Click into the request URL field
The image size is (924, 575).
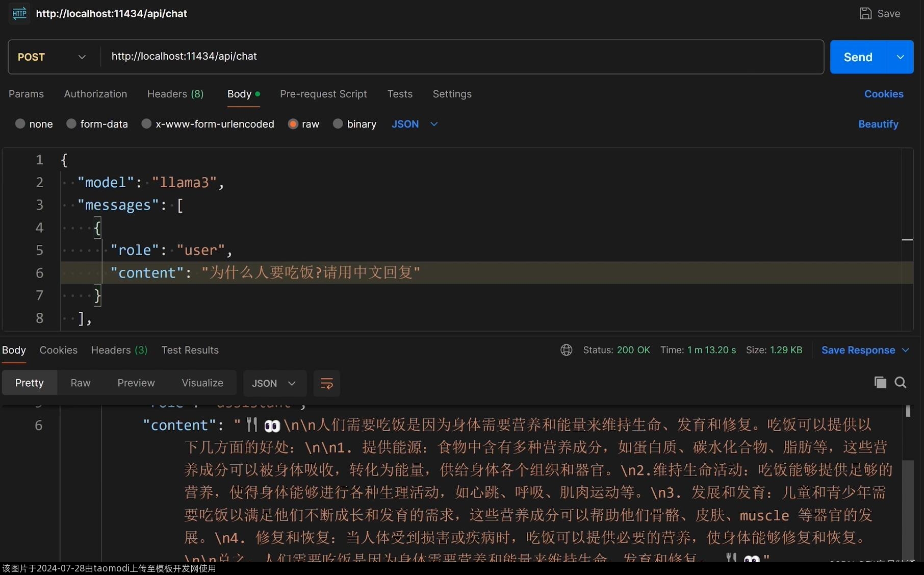coord(459,57)
